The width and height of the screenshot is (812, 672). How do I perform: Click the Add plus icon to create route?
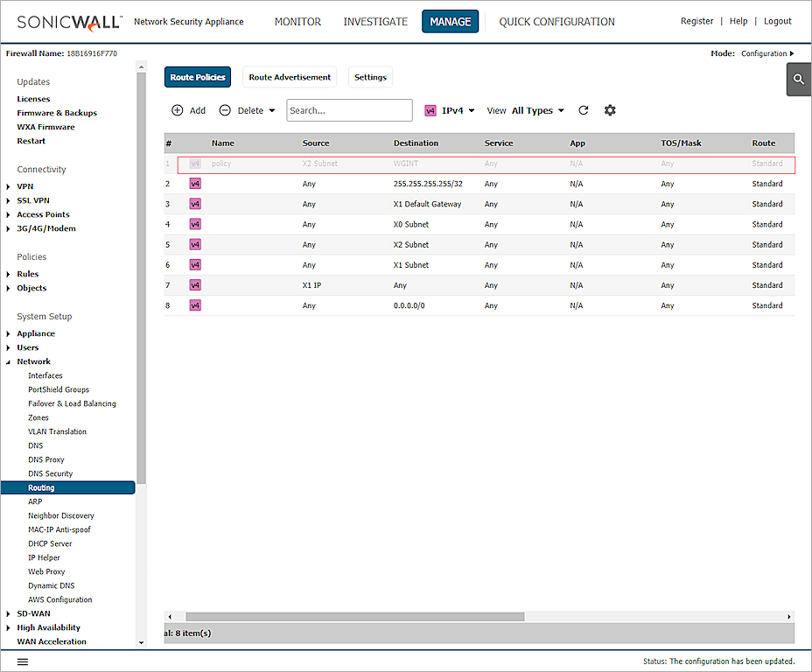tap(177, 110)
